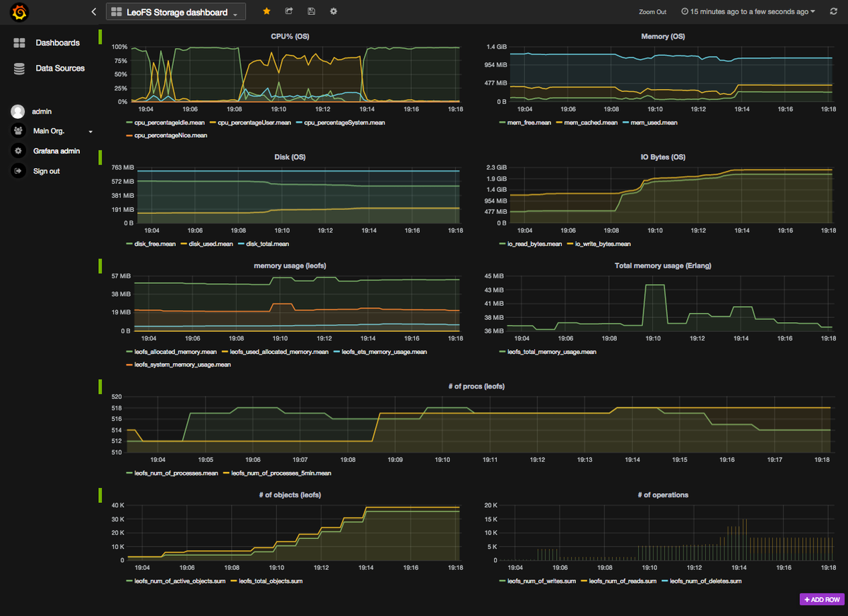Image resolution: width=848 pixels, height=616 pixels.
Task: Click the Main Org. people icon
Action: pos(18,131)
